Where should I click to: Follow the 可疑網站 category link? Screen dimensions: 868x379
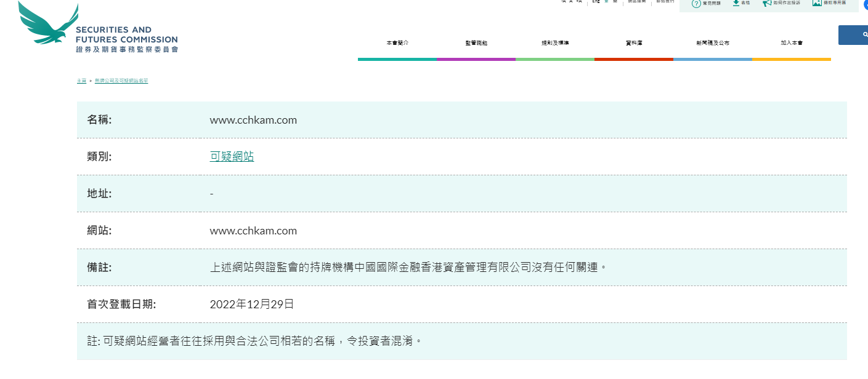point(232,157)
